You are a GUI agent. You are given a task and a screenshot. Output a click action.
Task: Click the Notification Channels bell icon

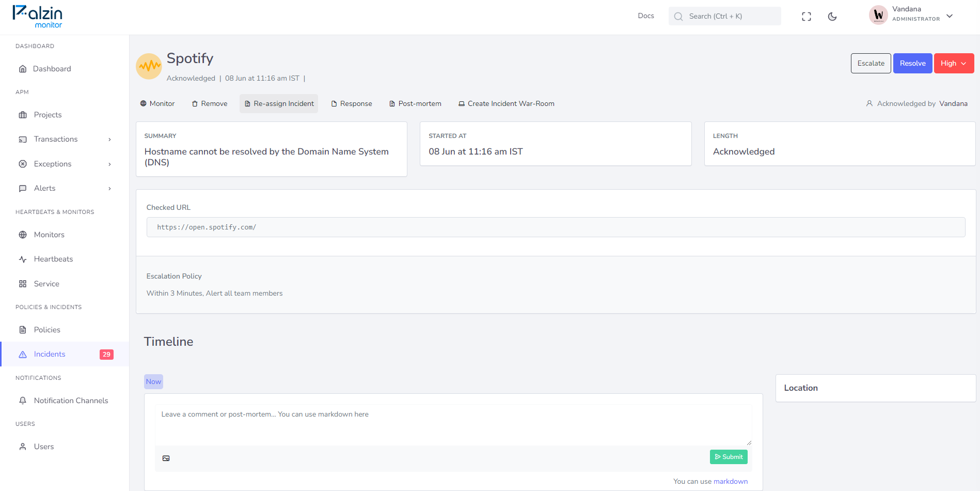coord(23,401)
